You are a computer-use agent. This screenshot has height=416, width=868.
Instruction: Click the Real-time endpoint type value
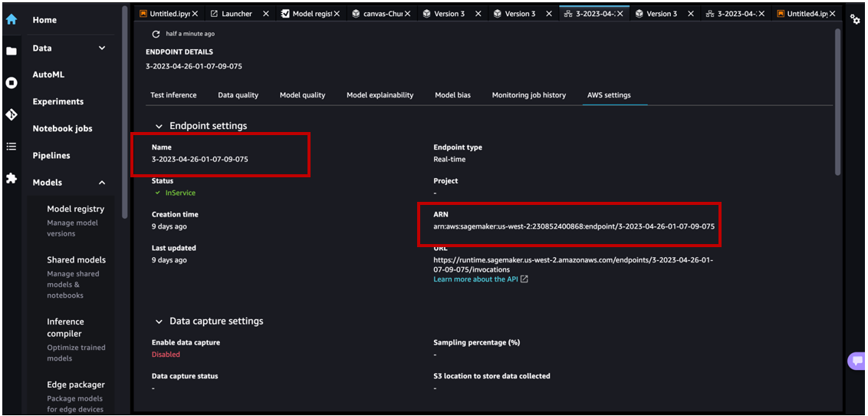tap(449, 159)
